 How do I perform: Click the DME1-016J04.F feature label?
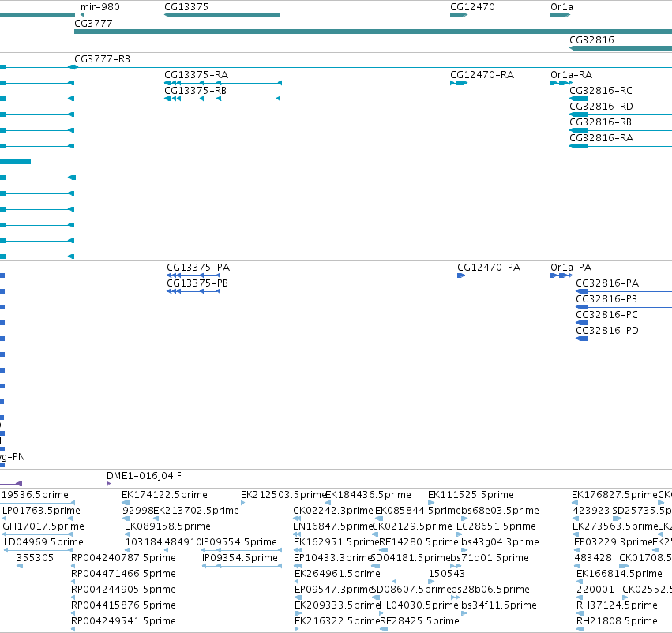(x=144, y=476)
